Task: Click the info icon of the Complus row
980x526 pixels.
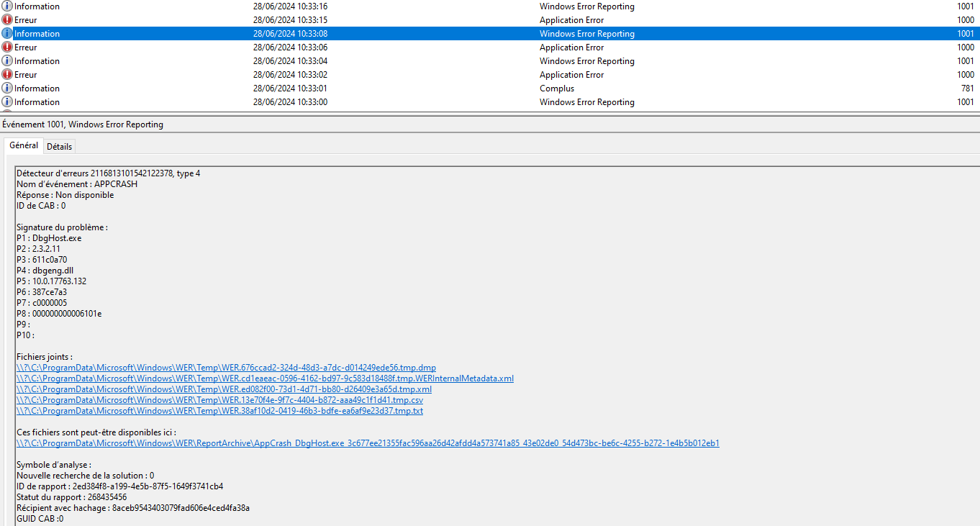Action: [7, 89]
